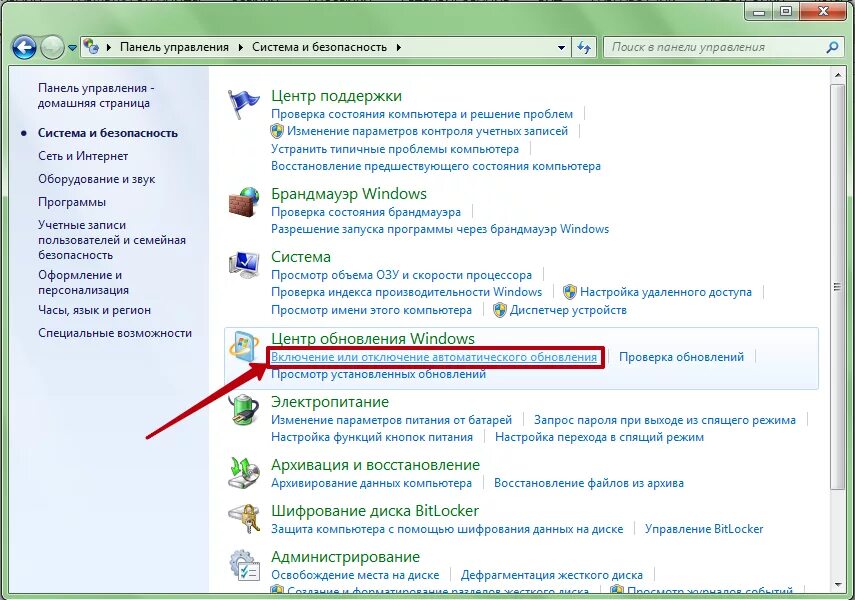Click Включение или отключение автоматического обновления
855x600 pixels.
433,357
